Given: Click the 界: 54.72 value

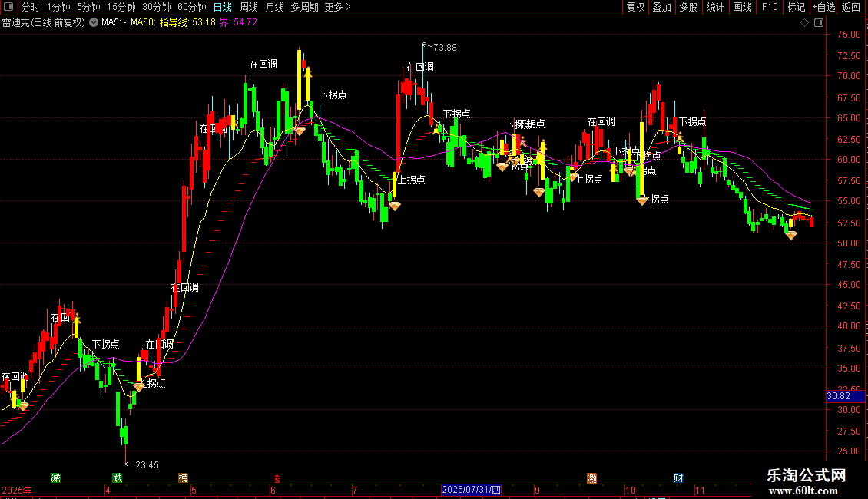Looking at the screenshot, I should pos(239,22).
